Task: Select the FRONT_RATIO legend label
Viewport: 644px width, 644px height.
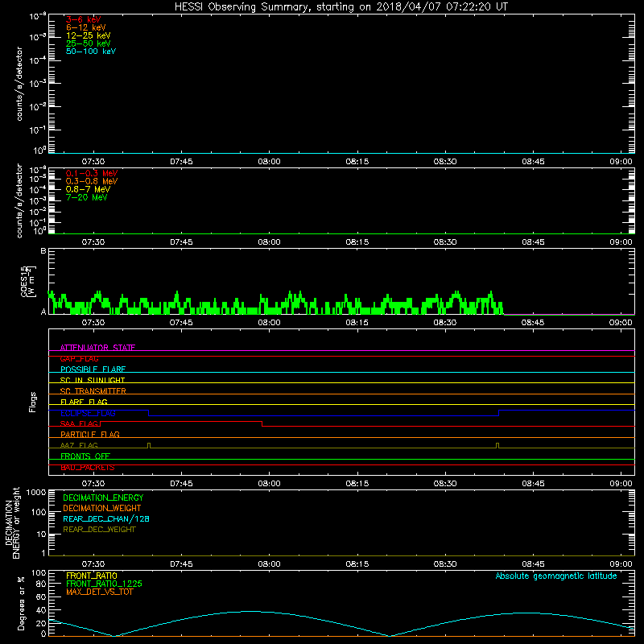Action: tap(92, 576)
